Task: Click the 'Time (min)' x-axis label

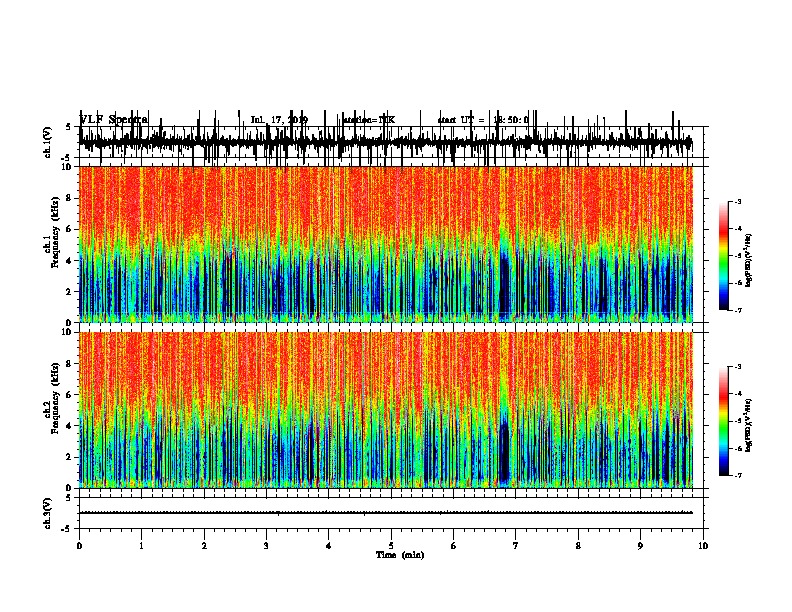Action: pos(400,555)
